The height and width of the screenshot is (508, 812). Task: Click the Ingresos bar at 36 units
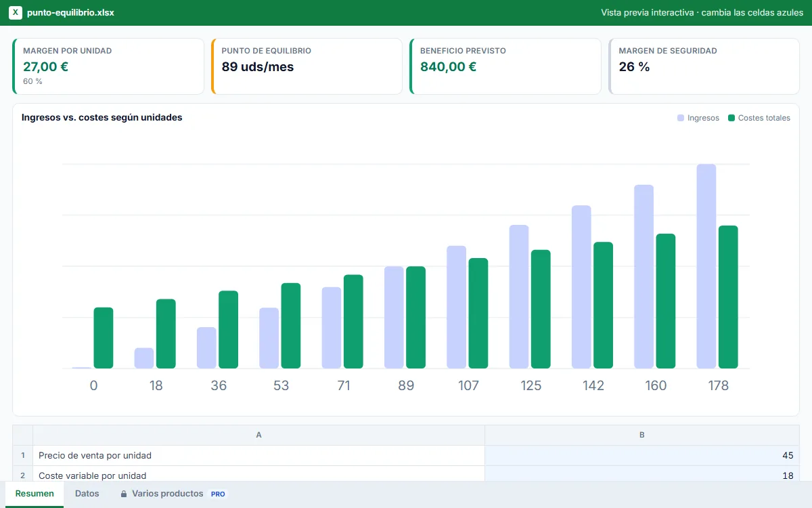pyautogui.click(x=206, y=348)
